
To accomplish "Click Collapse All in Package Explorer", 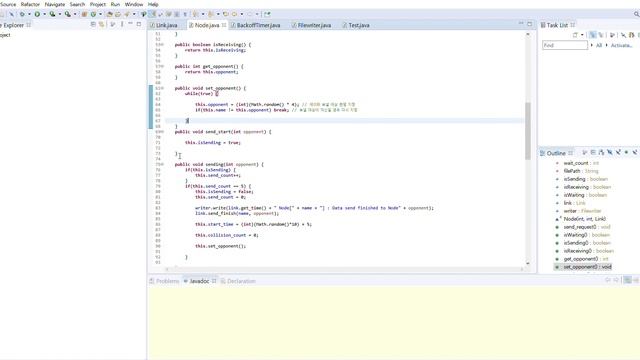I will [x=93, y=24].
